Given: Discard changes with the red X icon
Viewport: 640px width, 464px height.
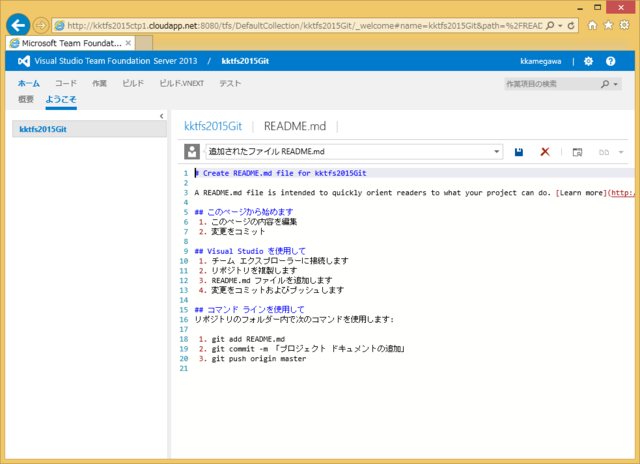Looking at the screenshot, I should click(x=545, y=152).
